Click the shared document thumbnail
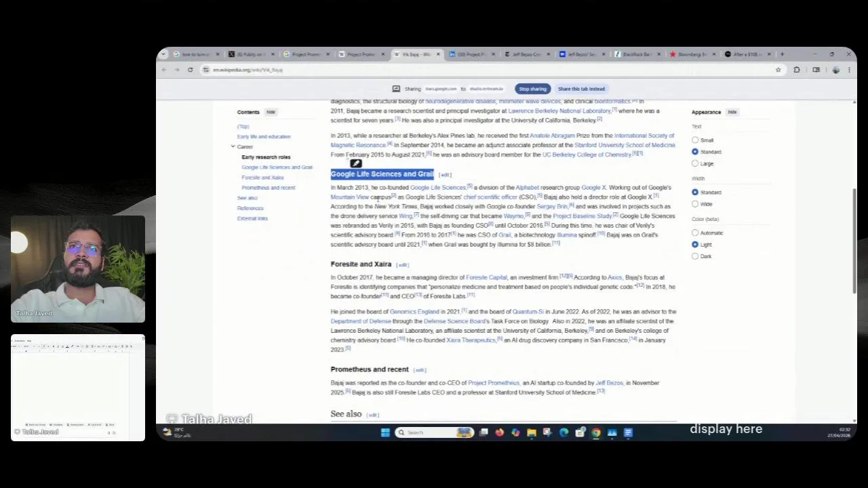868x488 pixels. pyautogui.click(x=78, y=388)
